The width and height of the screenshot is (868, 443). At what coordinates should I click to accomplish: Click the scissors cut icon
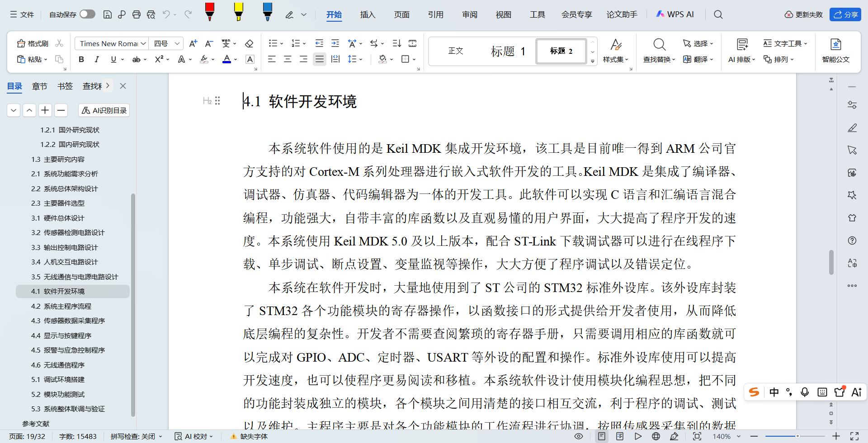pyautogui.click(x=59, y=43)
